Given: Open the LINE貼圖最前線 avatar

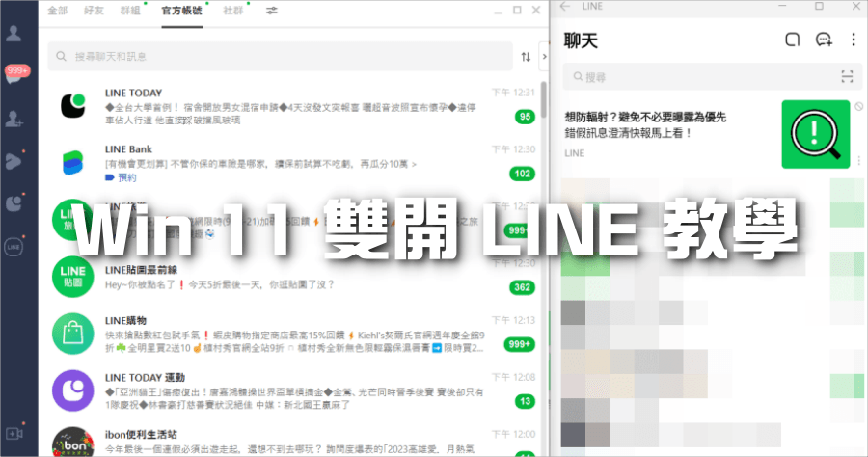Looking at the screenshot, I should [x=72, y=277].
